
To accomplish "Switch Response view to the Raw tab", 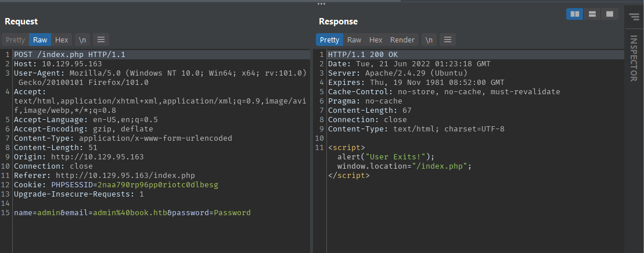I will 354,40.
